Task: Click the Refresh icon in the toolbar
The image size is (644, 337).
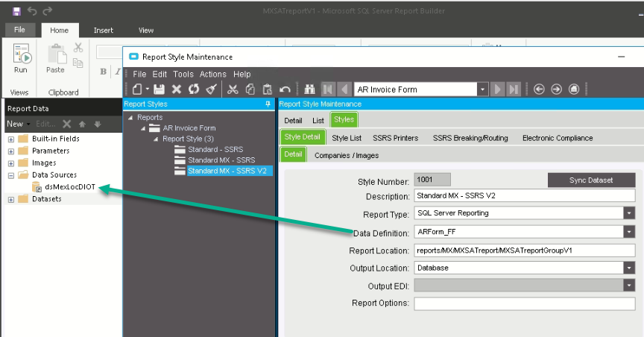Action: (194, 89)
